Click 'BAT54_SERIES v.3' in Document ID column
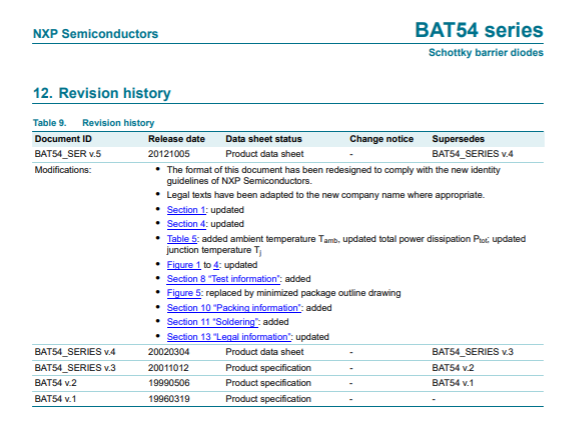This screenshot has height=421, width=578. 75,368
